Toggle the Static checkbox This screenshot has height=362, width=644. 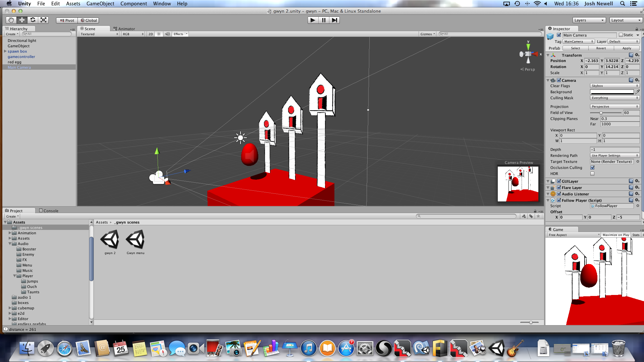[621, 35]
